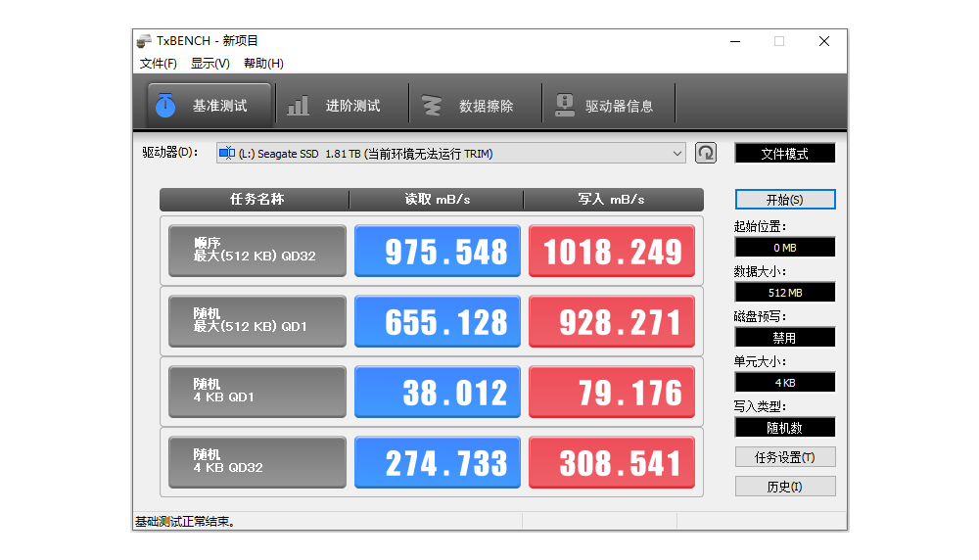Viewport: 979px width, 560px height.
Task: Click the write result 928.271
Action: tap(612, 321)
